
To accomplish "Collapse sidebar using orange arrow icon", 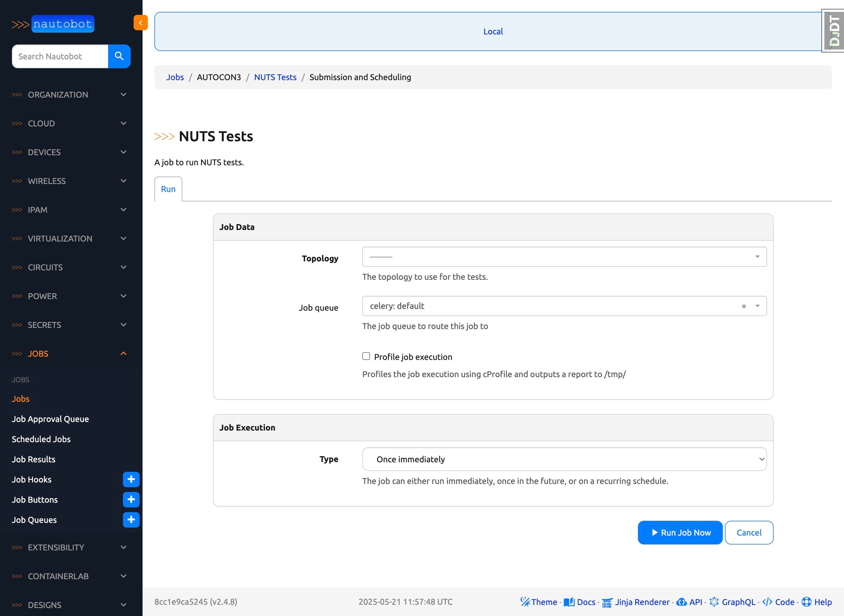I will [x=141, y=23].
